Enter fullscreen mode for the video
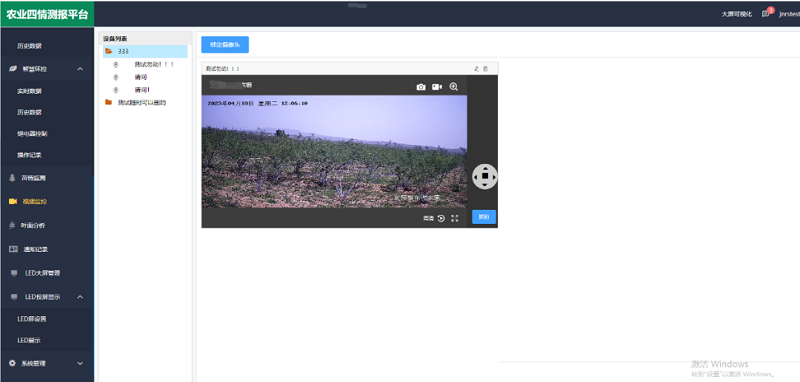800x382 pixels. [x=455, y=218]
